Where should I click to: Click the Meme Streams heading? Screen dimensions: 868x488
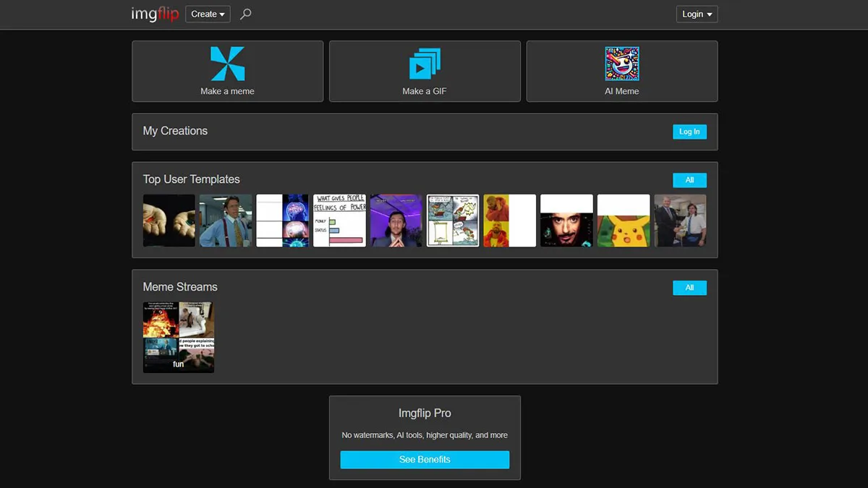point(180,287)
